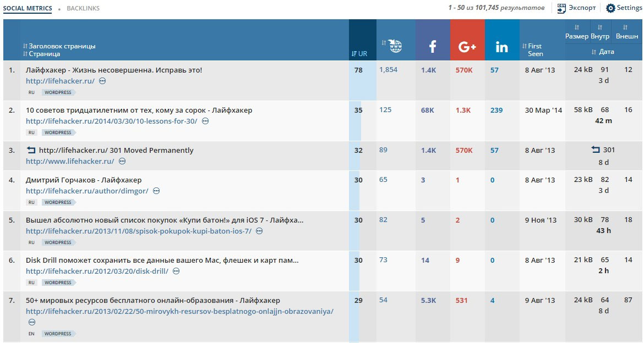
Task: Sort by Внутр column
Action: tap(600, 32)
